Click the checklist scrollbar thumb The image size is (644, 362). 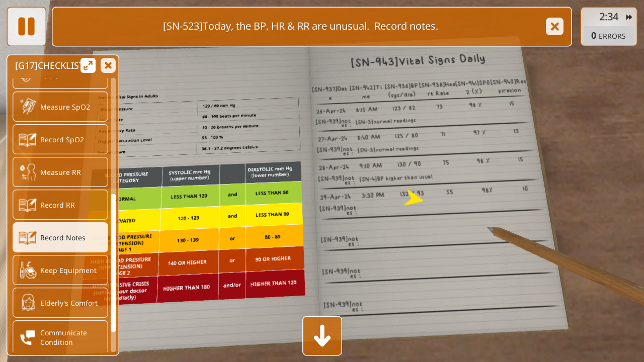113,262
